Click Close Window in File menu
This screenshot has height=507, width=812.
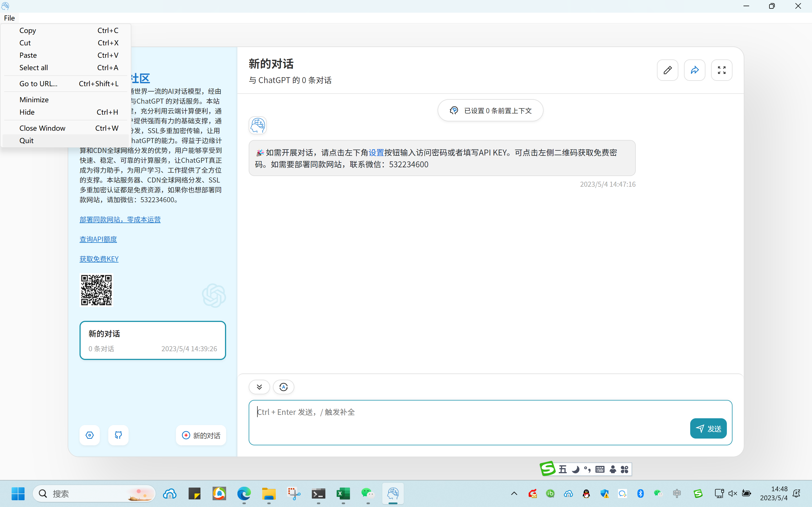coord(42,128)
